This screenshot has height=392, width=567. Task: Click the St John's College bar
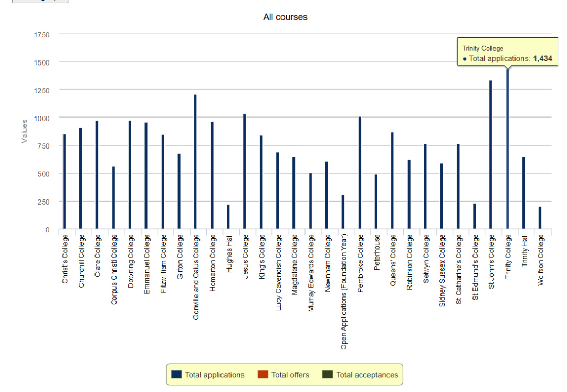pyautogui.click(x=491, y=155)
